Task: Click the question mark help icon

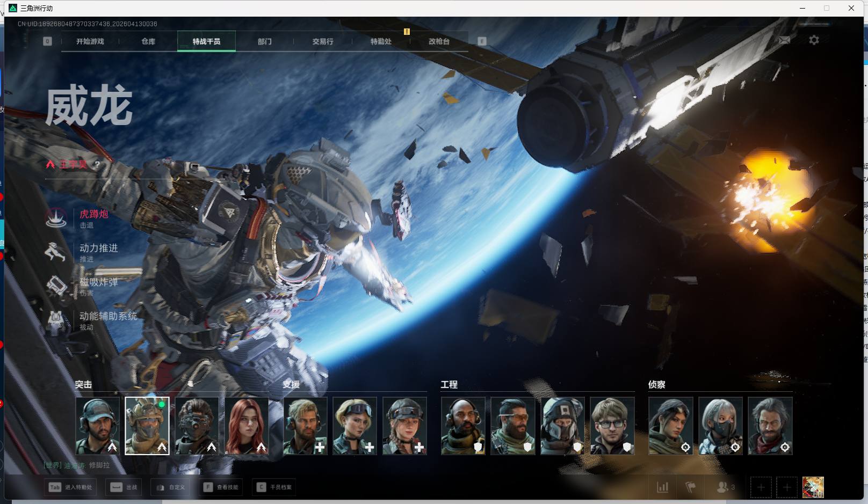Action: point(97,164)
